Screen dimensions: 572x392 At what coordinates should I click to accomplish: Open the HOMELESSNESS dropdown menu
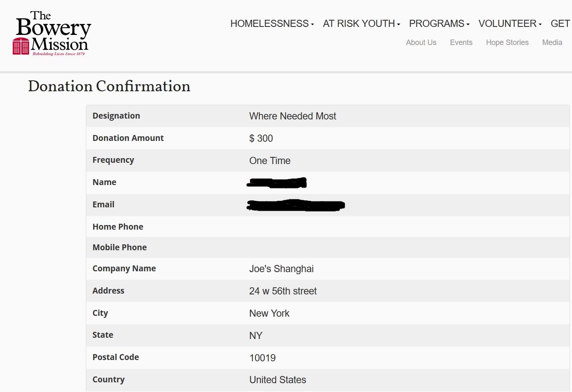tap(272, 24)
